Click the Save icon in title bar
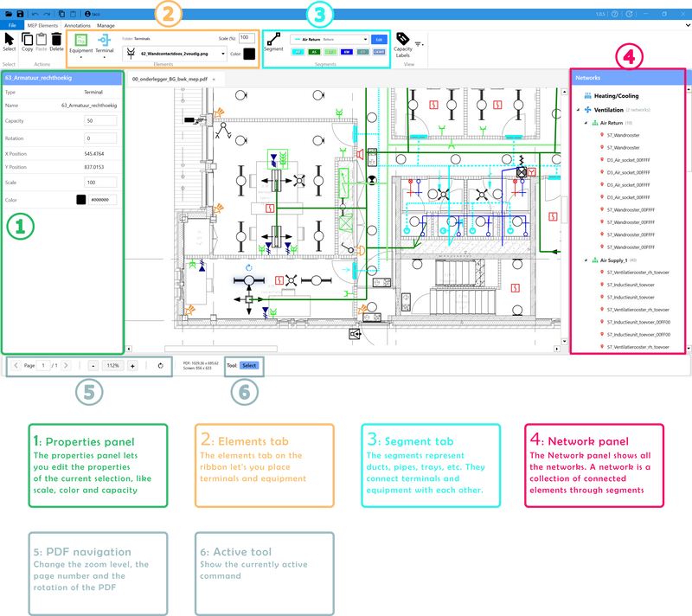Image resolution: width=692 pixels, height=616 pixels. [x=20, y=14]
